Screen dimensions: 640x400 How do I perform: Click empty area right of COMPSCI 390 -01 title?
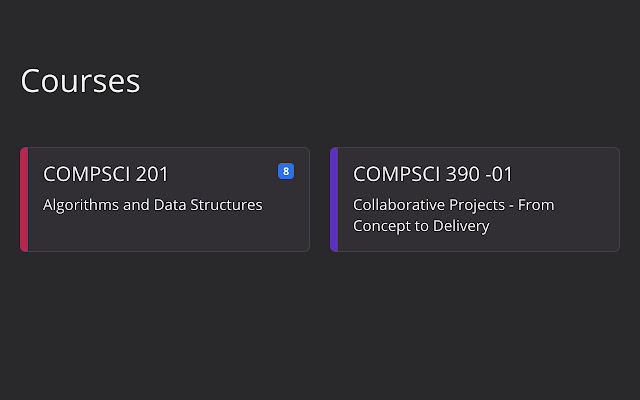(570, 174)
